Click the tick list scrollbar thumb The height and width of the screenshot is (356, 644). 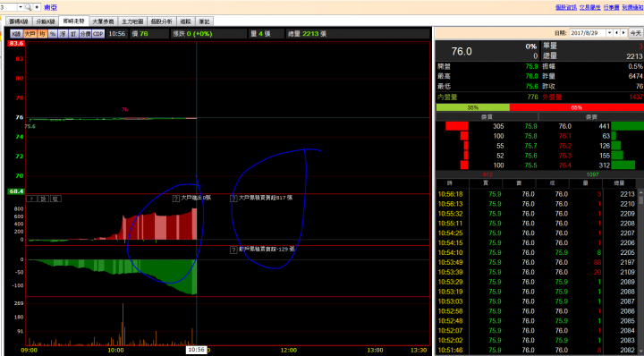640,200
